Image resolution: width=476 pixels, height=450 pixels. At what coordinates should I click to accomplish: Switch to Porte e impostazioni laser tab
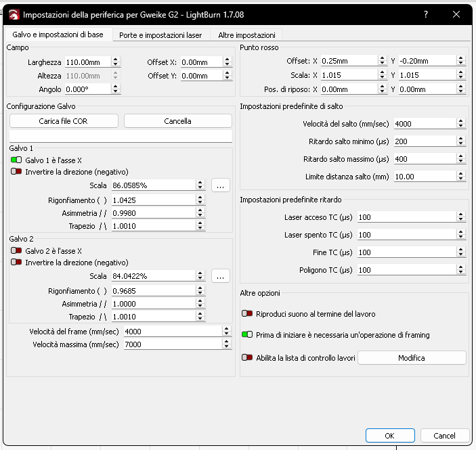tap(160, 35)
